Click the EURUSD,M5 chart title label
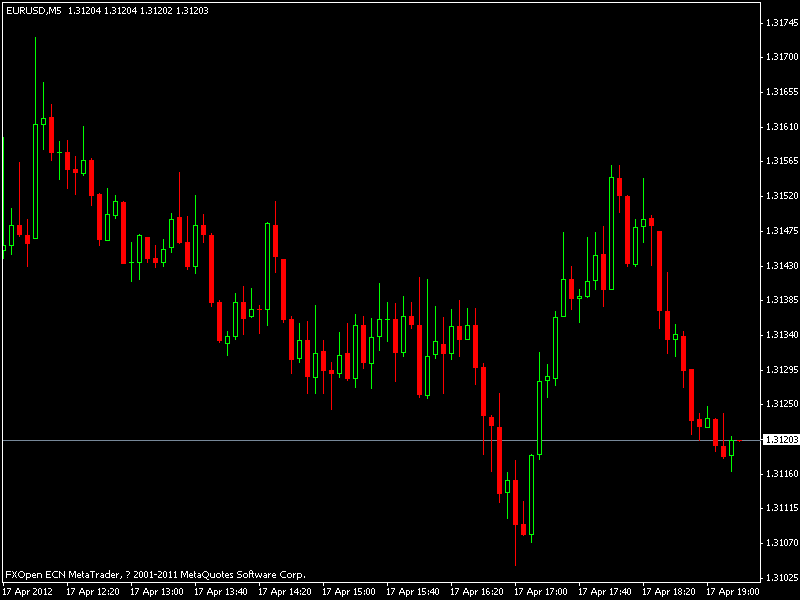 33,10
